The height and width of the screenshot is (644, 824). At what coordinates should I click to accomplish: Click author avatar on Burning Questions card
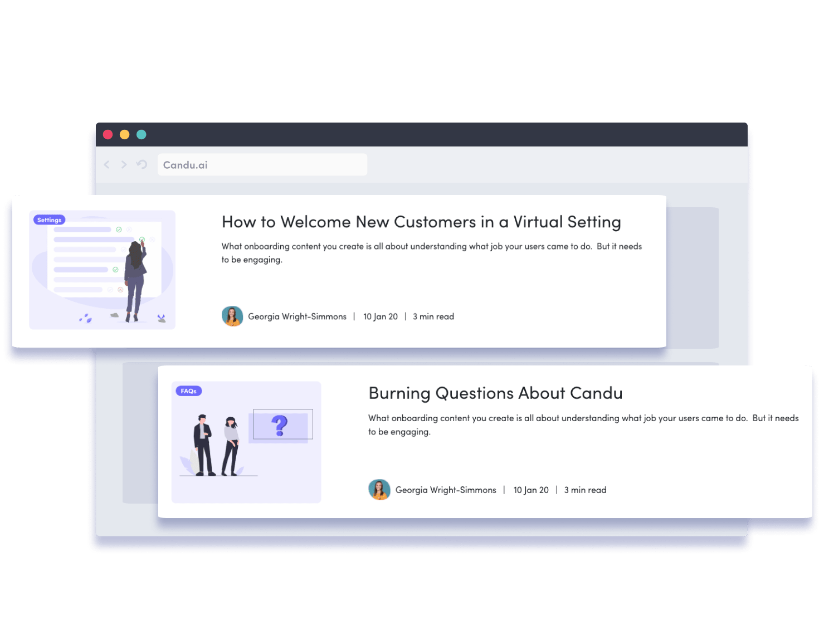click(x=379, y=490)
